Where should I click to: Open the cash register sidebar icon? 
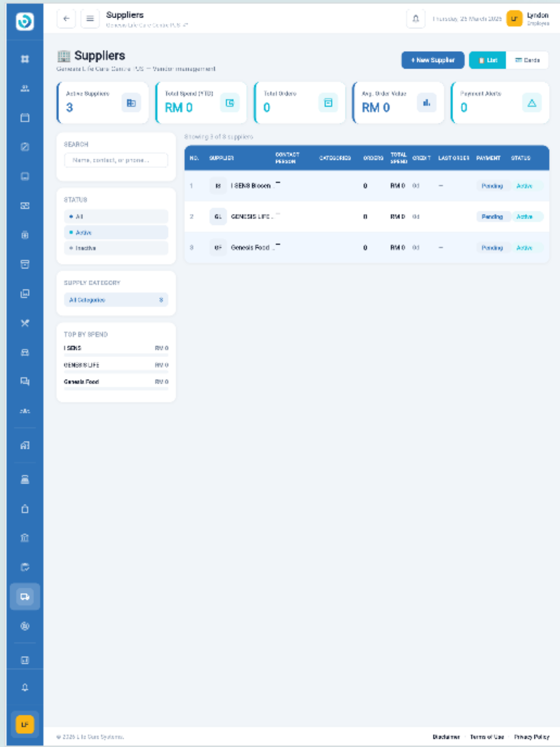click(25, 480)
